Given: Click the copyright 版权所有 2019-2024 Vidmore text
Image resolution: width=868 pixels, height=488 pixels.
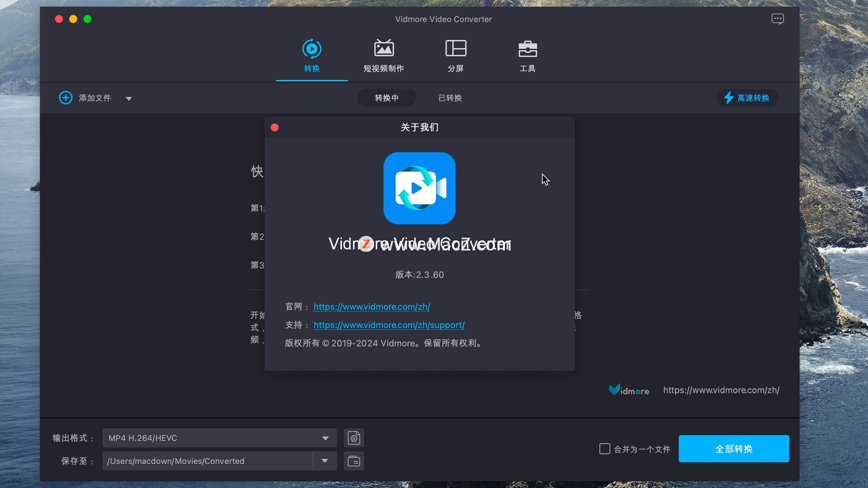Looking at the screenshot, I should point(383,343).
